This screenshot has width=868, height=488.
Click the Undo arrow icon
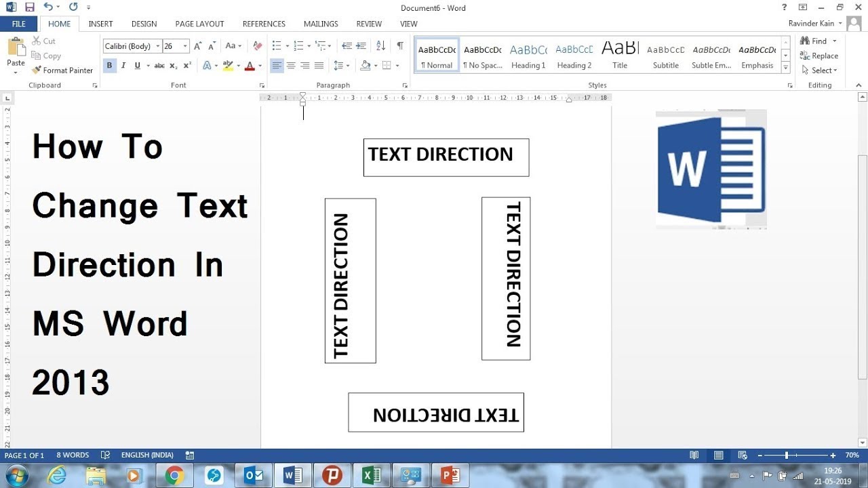tap(47, 7)
